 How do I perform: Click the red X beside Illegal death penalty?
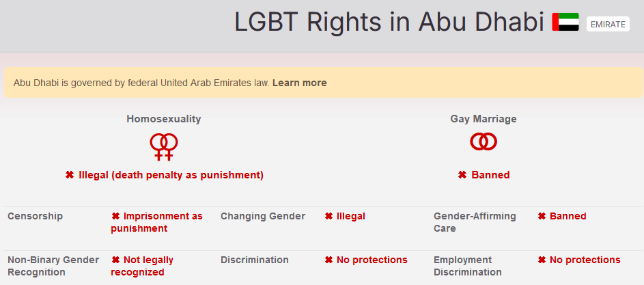(x=70, y=175)
